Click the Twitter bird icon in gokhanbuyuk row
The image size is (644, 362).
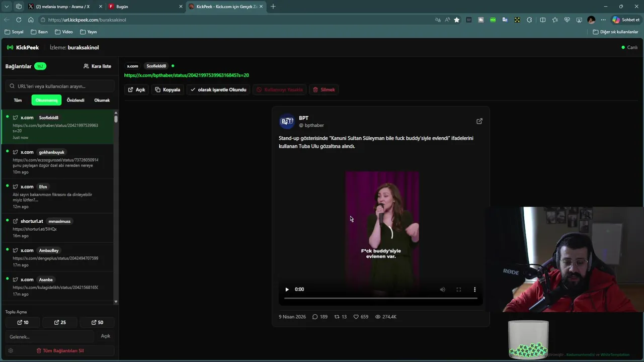click(16, 152)
